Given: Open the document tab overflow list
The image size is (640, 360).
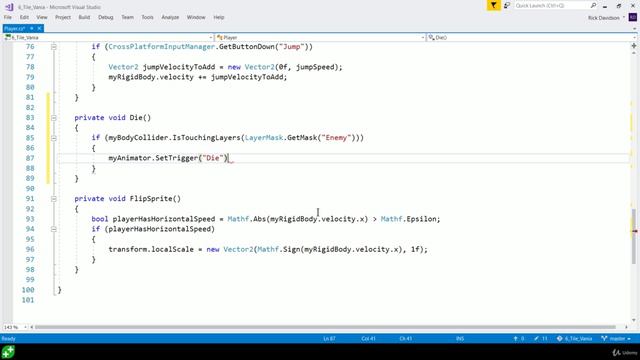Looking at the screenshot, I should (x=634, y=29).
